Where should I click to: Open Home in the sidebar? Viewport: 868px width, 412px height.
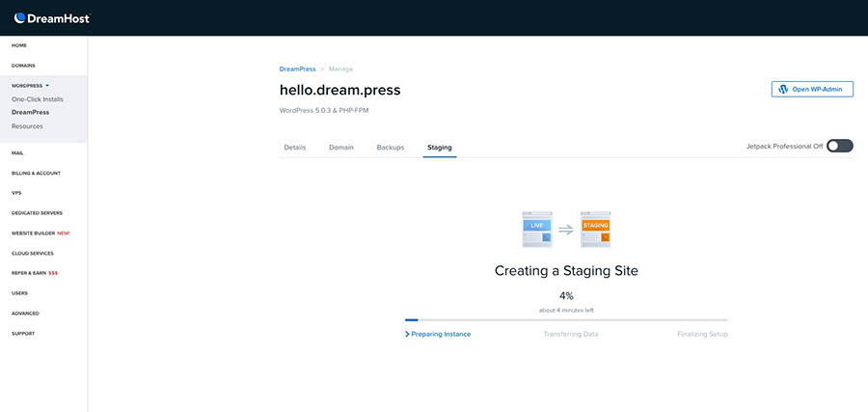click(x=19, y=45)
